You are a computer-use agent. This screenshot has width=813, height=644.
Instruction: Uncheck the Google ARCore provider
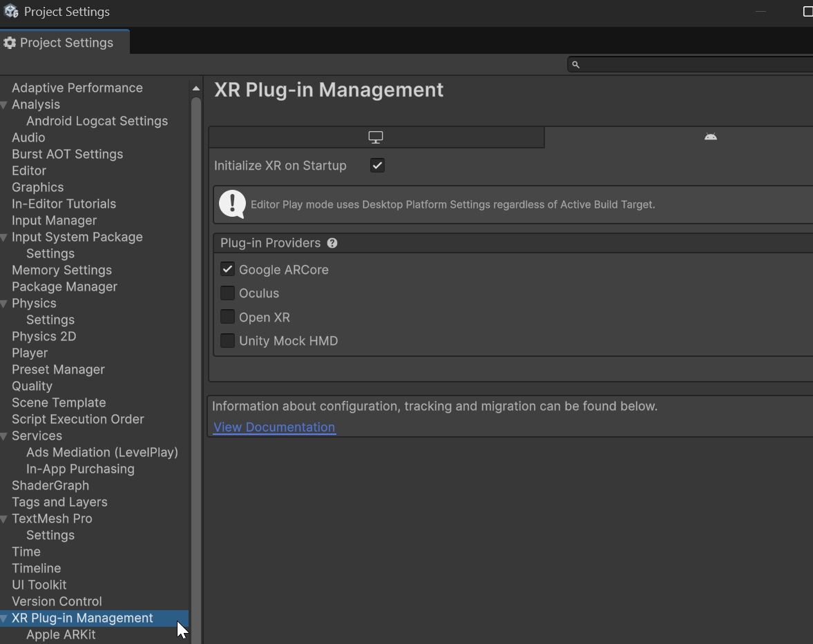(227, 269)
